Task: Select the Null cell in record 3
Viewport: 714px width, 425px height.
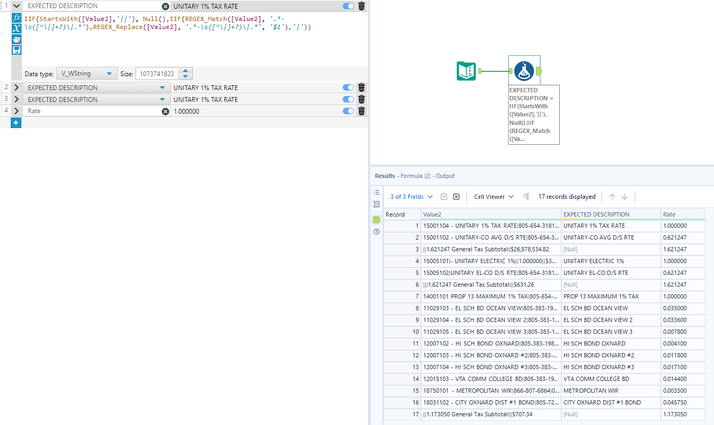Action: pos(611,250)
